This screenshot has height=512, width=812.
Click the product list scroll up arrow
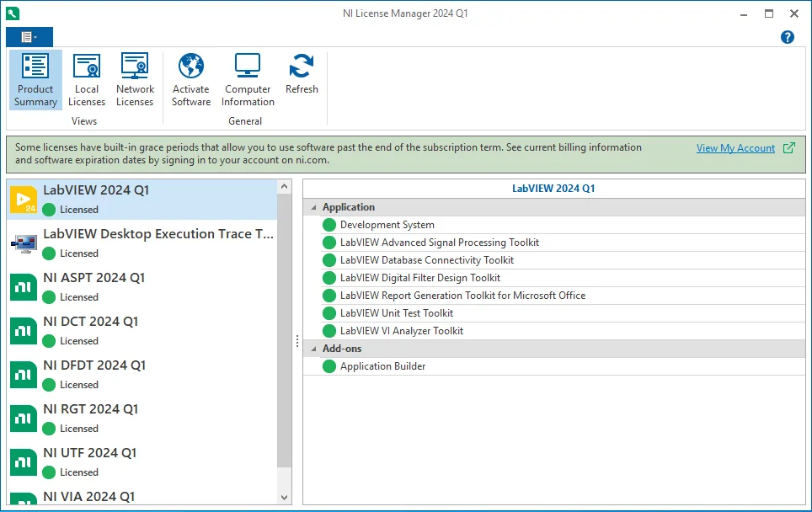285,186
